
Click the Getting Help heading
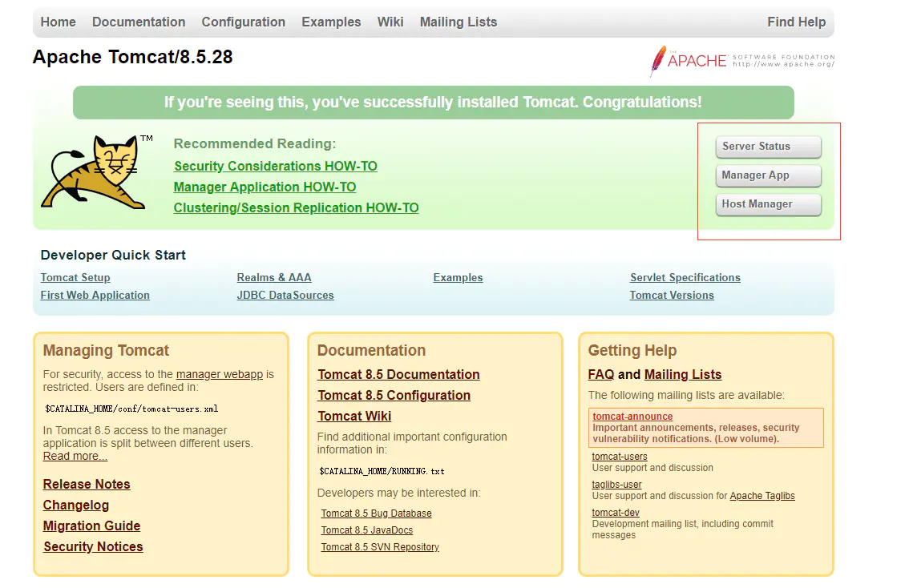click(632, 351)
